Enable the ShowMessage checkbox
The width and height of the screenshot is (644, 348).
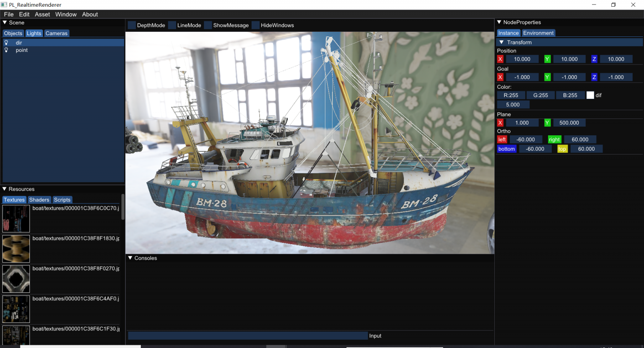coord(208,25)
